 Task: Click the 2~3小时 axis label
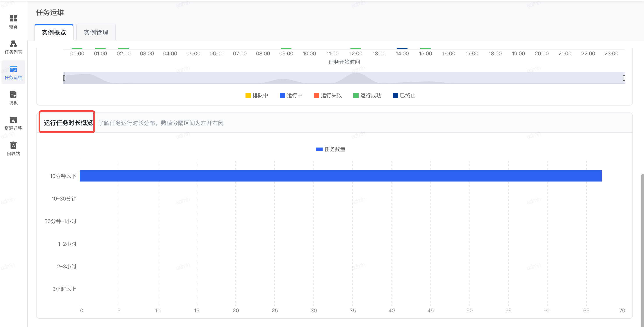(66, 266)
